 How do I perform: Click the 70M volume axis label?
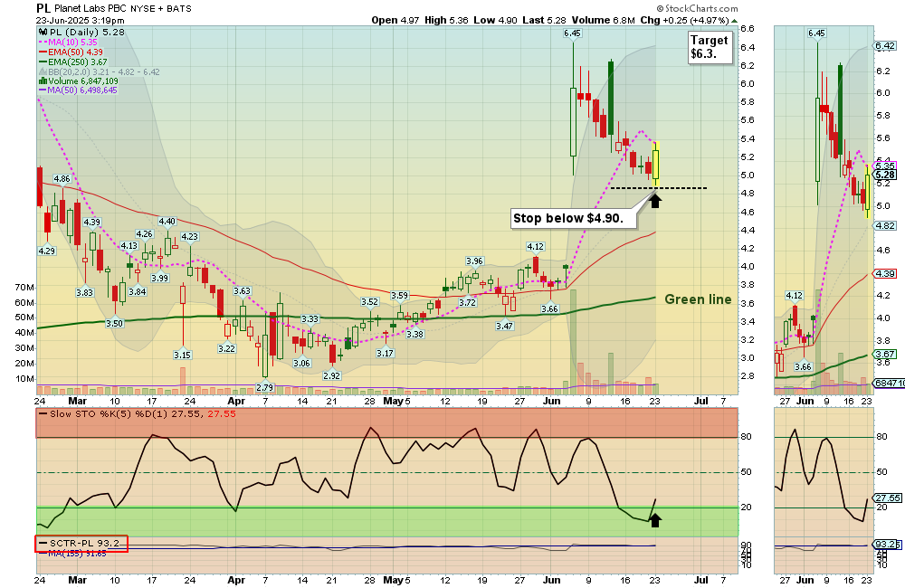[x=24, y=288]
